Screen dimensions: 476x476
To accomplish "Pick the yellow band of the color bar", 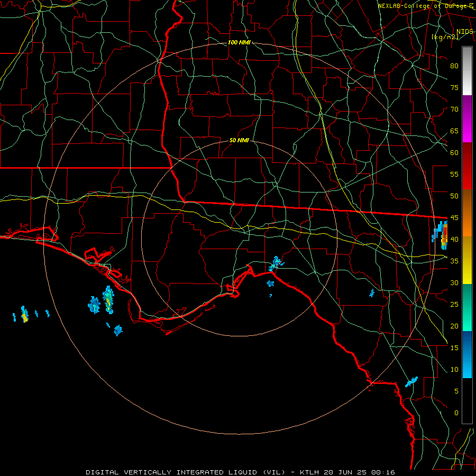I will point(467,260).
